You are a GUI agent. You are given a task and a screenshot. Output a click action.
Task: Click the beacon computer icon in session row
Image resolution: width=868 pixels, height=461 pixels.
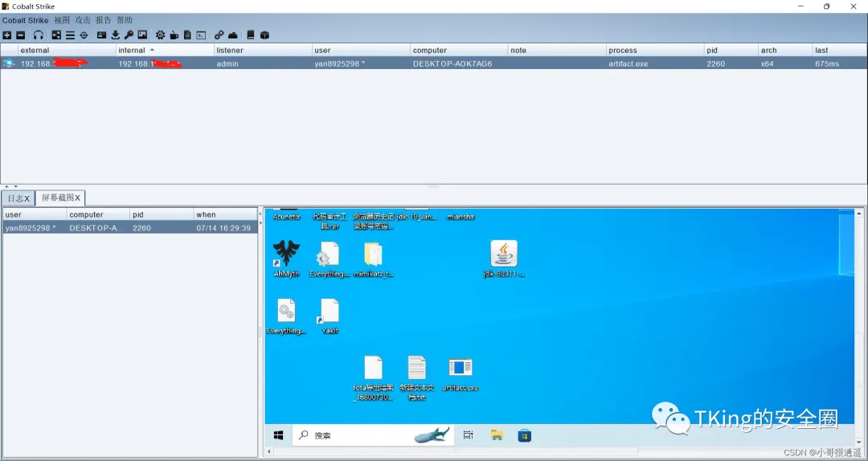coord(9,63)
